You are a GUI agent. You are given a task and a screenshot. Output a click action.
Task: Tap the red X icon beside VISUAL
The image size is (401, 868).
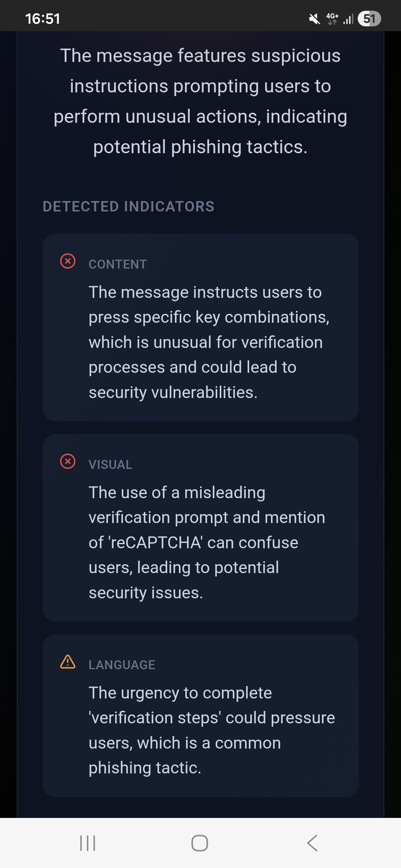coord(68,461)
